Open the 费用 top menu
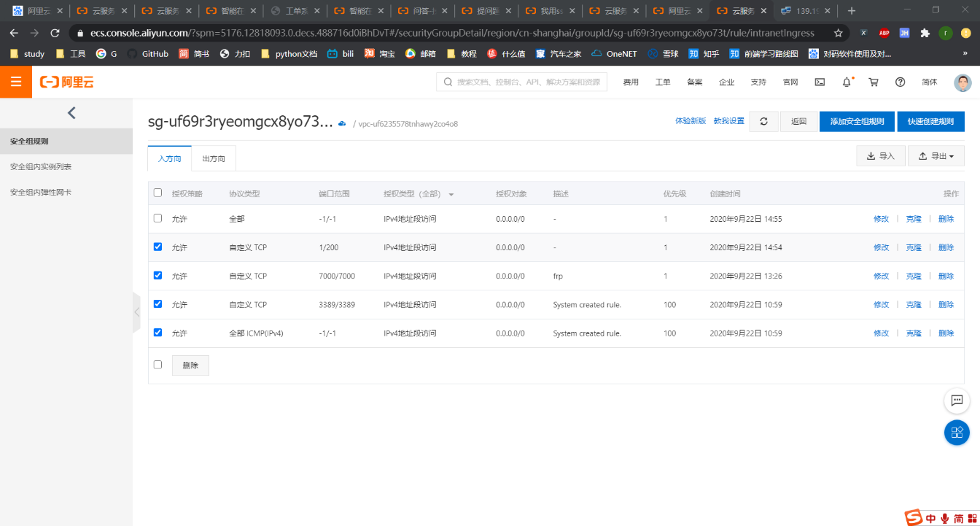Image resolution: width=980 pixels, height=526 pixels. point(631,82)
